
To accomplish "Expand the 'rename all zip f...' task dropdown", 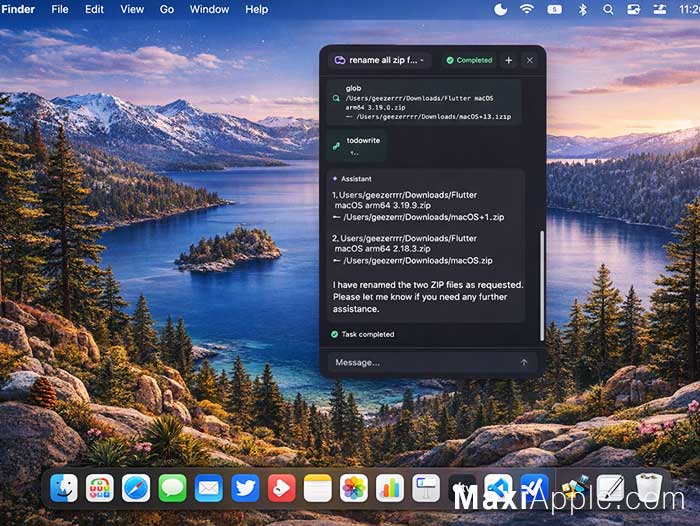I will pos(380,60).
